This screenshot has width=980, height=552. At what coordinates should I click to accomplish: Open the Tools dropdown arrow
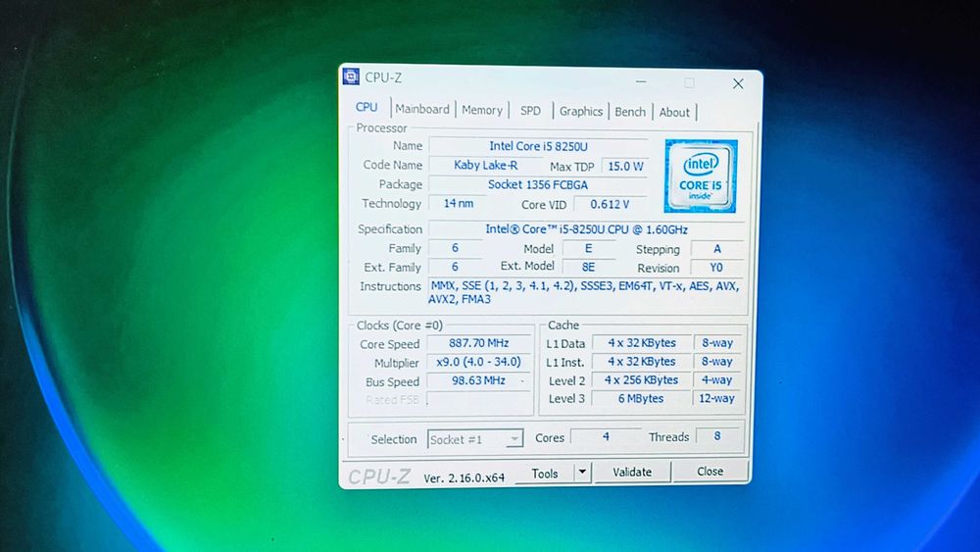click(x=582, y=472)
